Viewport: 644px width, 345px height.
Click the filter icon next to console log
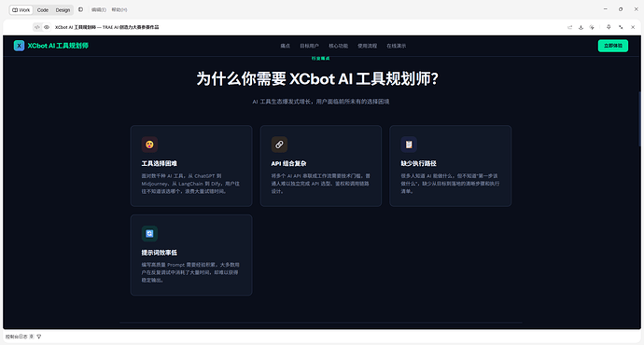pyautogui.click(x=39, y=337)
